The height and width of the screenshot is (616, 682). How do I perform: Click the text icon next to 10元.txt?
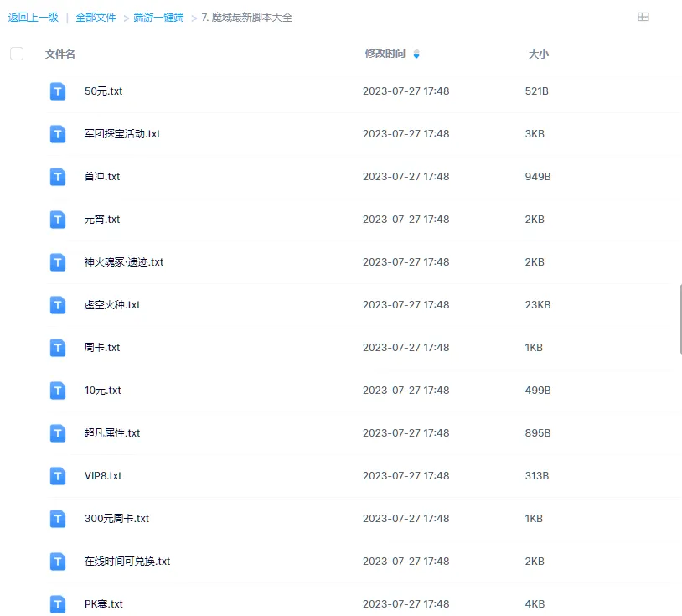point(58,391)
